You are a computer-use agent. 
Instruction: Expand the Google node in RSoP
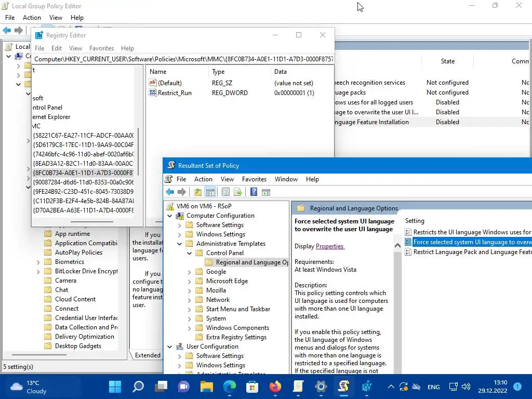(x=189, y=272)
